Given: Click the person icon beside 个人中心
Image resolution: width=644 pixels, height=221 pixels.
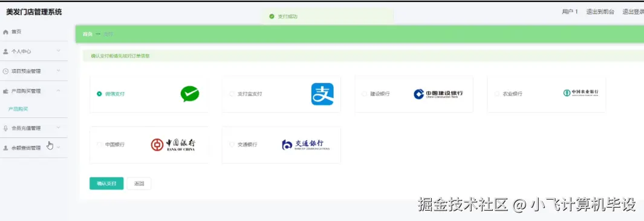Looking at the screenshot, I should (x=6, y=51).
